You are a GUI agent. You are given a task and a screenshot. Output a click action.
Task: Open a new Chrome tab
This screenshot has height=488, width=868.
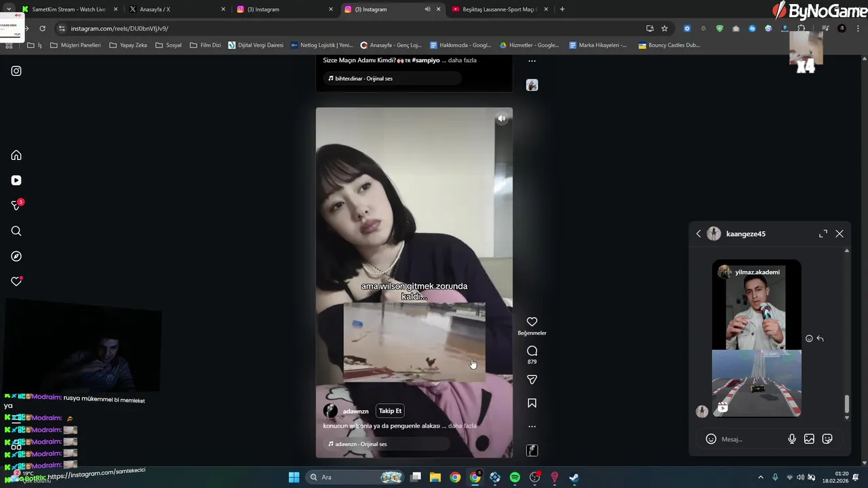pyautogui.click(x=562, y=9)
